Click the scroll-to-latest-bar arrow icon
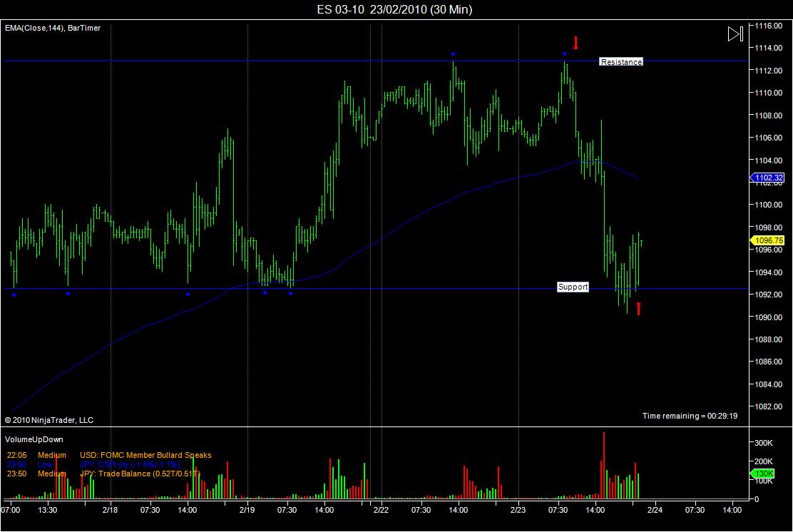The width and height of the screenshot is (793, 532). (x=735, y=34)
